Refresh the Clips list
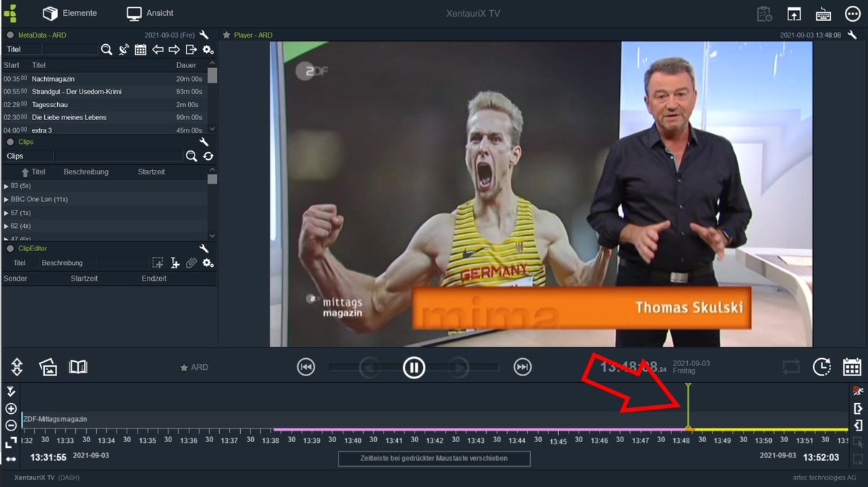The height and width of the screenshot is (487, 868). click(x=208, y=156)
